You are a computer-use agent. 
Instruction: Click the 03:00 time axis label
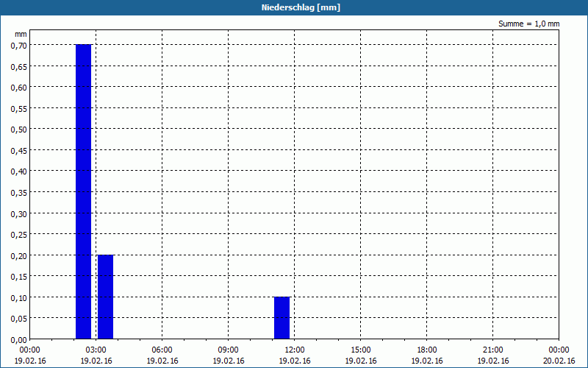click(96, 350)
